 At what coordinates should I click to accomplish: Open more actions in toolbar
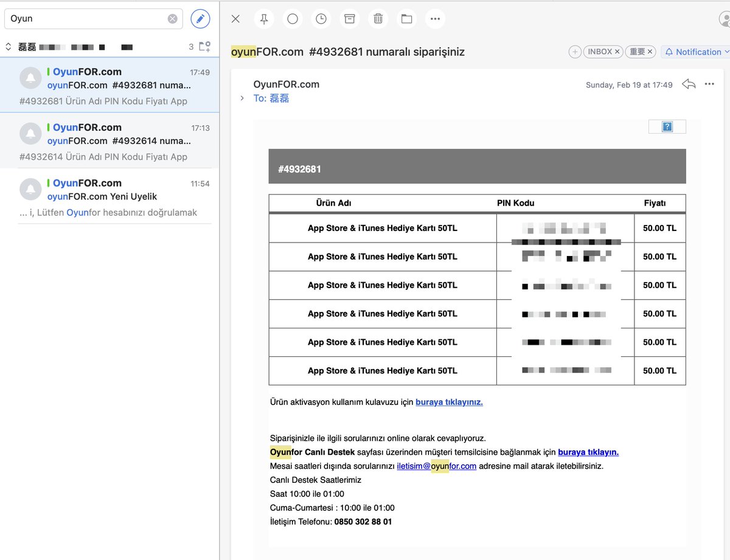tap(435, 19)
